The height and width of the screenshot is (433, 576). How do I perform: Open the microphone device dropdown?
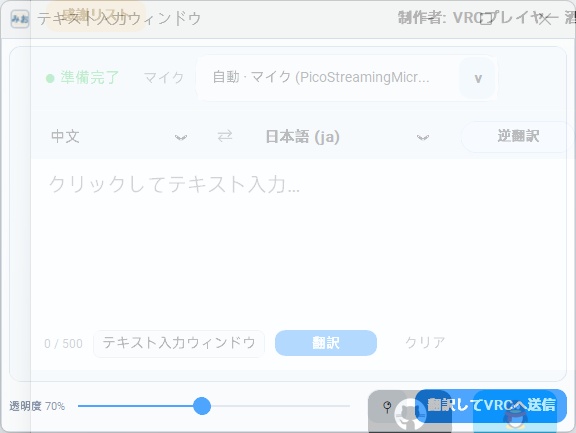(347, 77)
